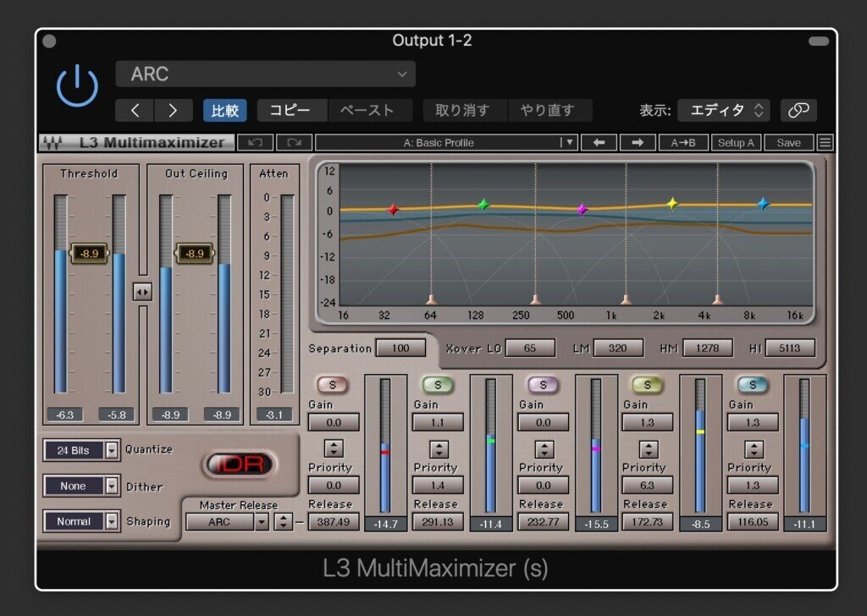Click the channel link icon between Threshold faders

point(142,292)
